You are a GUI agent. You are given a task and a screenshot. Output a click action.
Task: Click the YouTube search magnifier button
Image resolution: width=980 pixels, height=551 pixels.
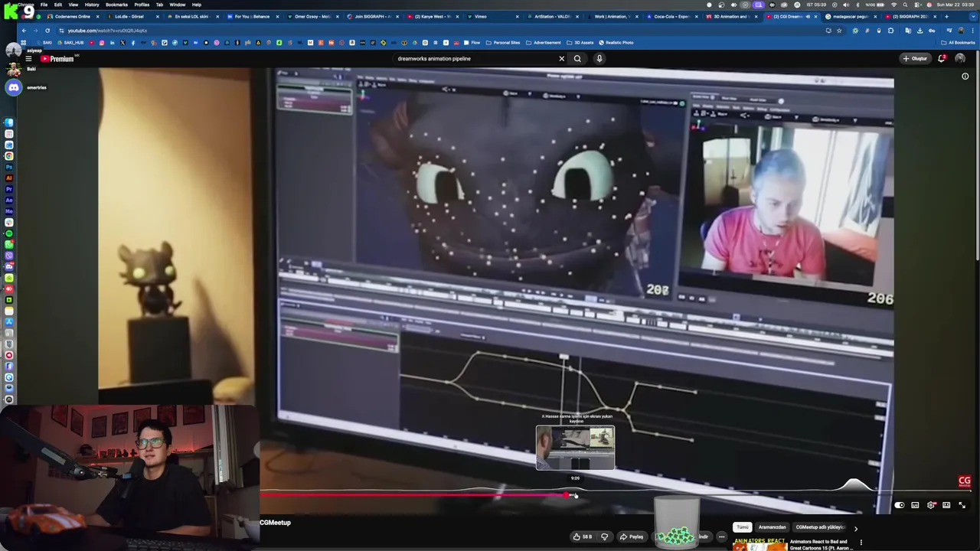pyautogui.click(x=578, y=59)
